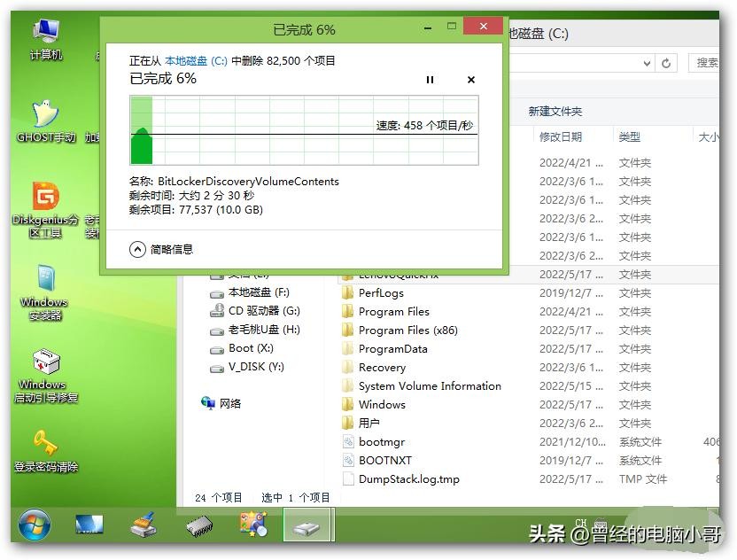Click the memory chip taskbar icon
Image resolution: width=737 pixels, height=560 pixels.
[x=199, y=526]
